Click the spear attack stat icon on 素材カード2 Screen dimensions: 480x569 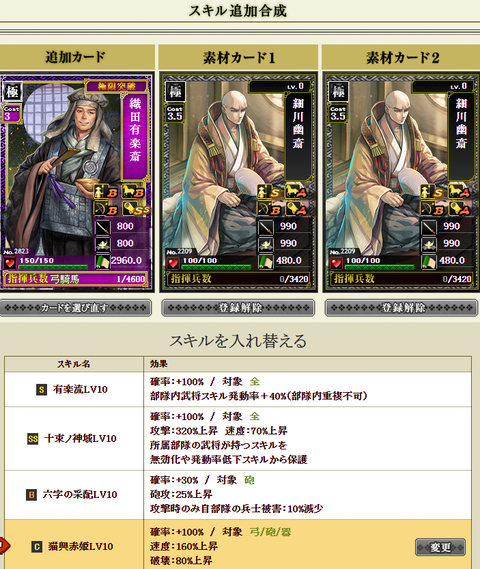[428, 227]
